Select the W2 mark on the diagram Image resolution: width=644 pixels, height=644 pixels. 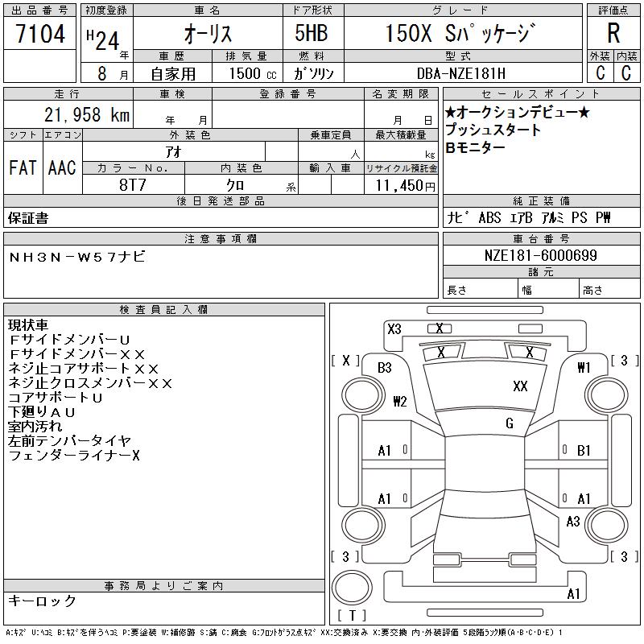click(x=400, y=401)
